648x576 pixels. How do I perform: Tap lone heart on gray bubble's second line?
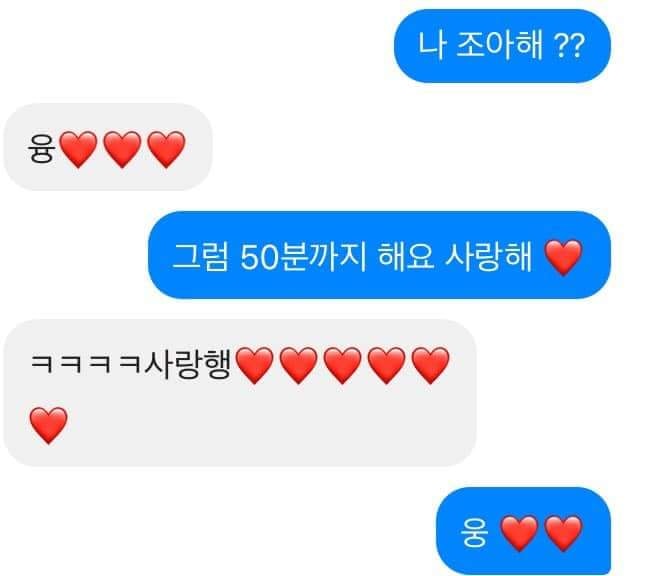[48, 425]
